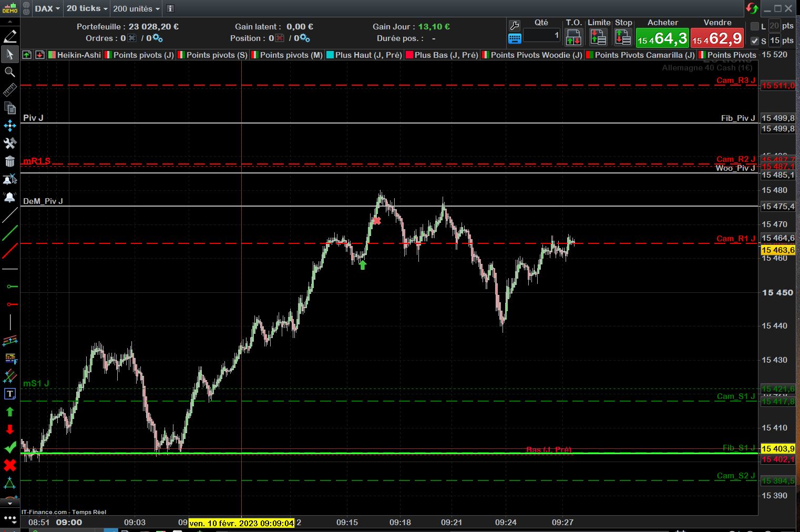This screenshot has width=800, height=532.
Task: Click the trash bin delete tool
Action: 9,161
